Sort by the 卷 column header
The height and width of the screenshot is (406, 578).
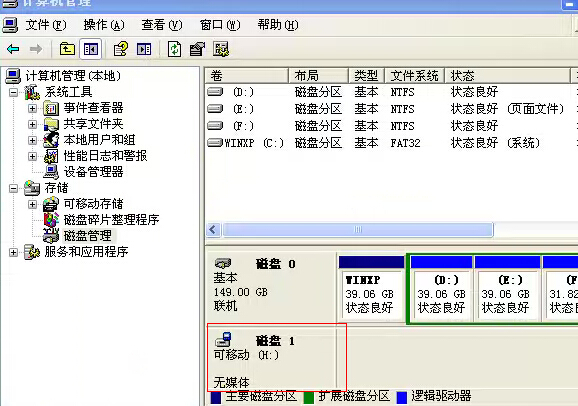point(247,76)
